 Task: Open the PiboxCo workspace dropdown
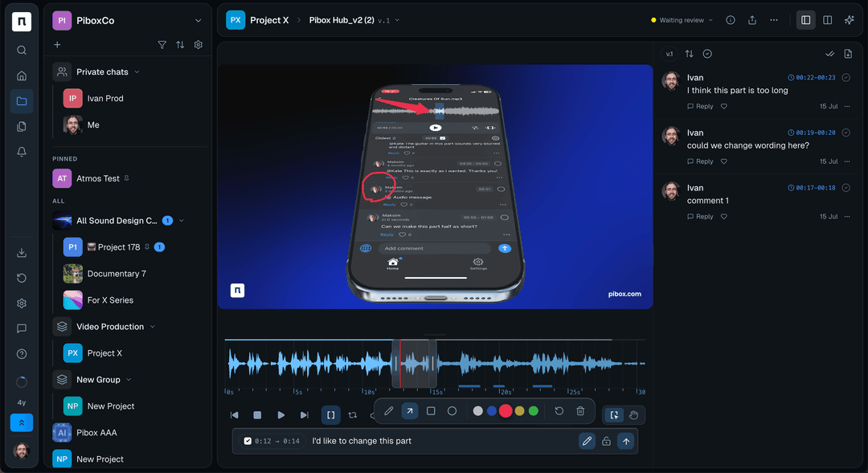(x=199, y=20)
